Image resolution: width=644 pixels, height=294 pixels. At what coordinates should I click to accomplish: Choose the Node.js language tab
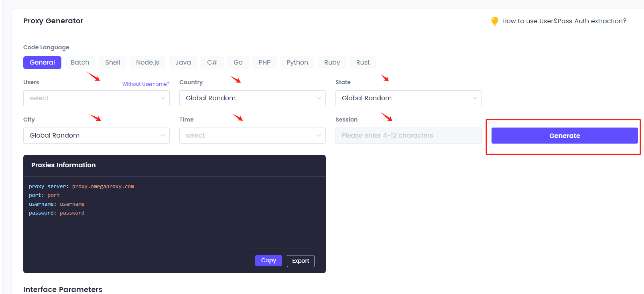148,63
